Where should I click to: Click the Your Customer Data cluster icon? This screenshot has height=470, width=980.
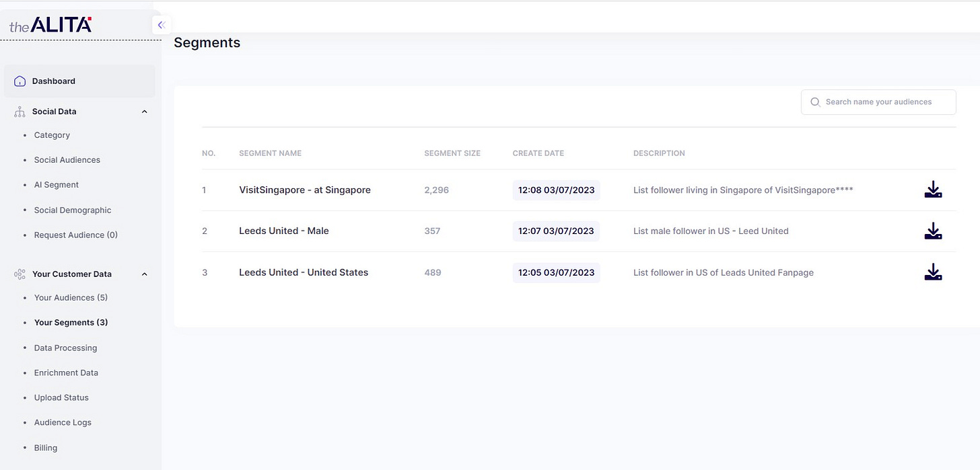20,274
